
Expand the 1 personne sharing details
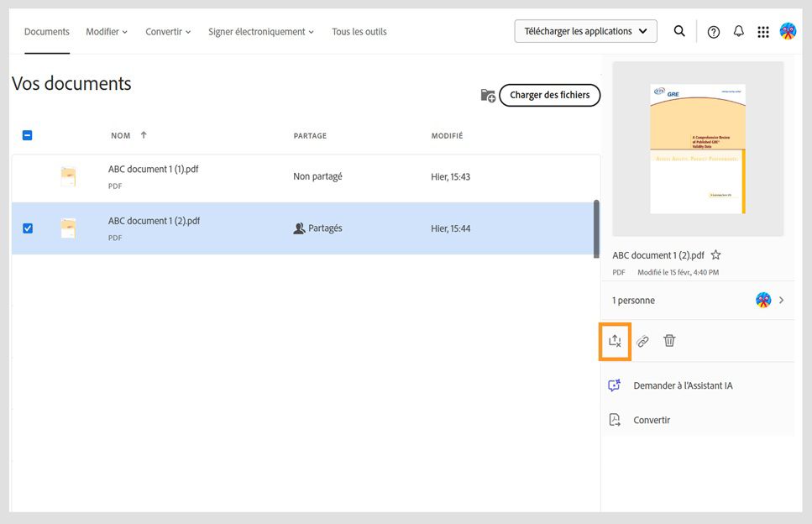click(781, 300)
